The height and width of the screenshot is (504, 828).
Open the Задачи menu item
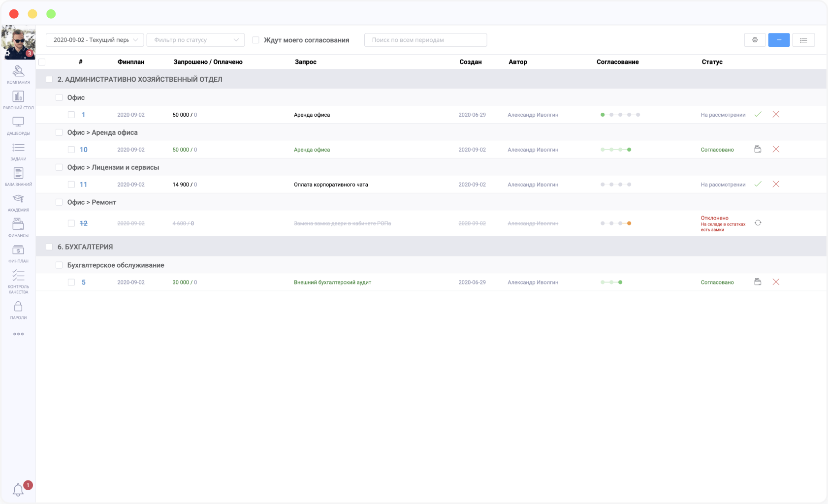(x=18, y=151)
